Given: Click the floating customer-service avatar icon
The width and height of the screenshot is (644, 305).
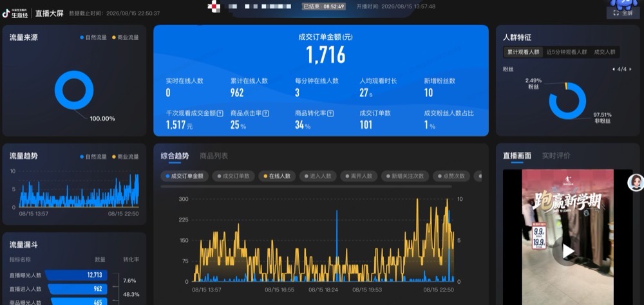Looking at the screenshot, I should [636, 182].
